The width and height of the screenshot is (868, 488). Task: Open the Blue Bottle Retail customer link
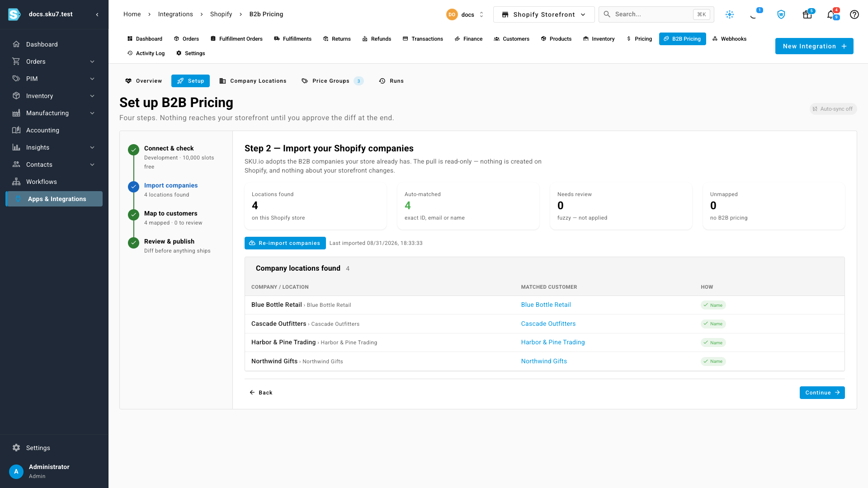coord(546,305)
